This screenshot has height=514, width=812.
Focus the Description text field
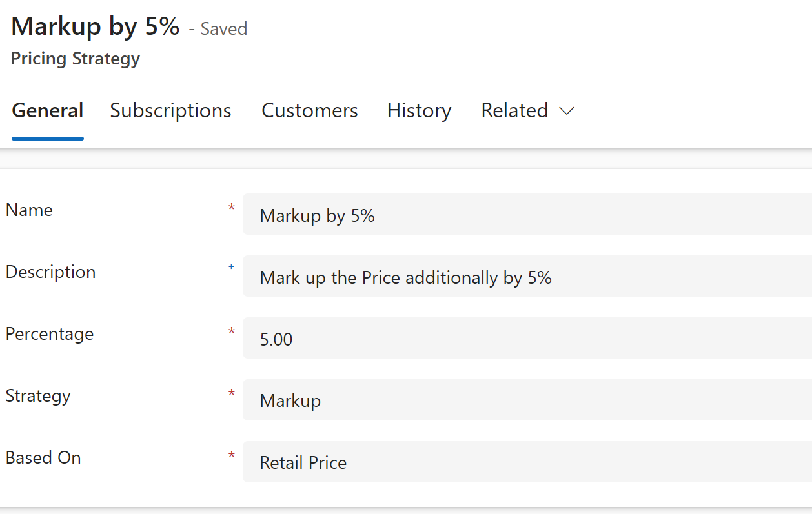click(x=526, y=277)
